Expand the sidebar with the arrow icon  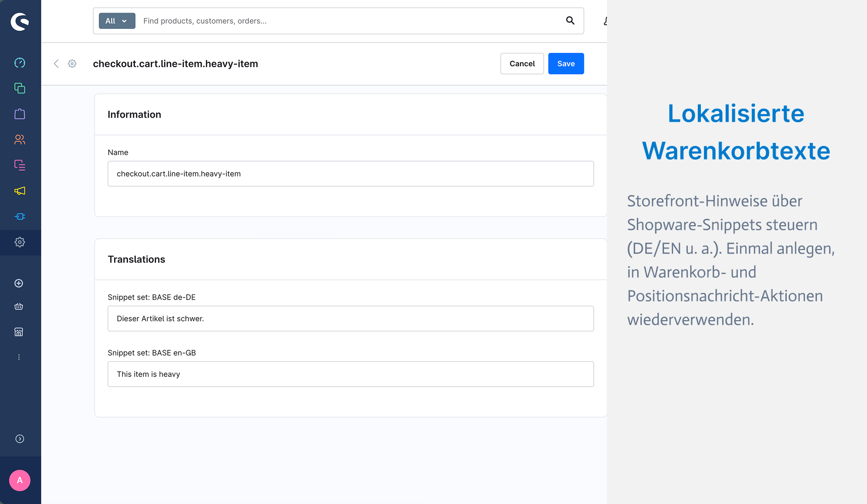tap(20, 439)
